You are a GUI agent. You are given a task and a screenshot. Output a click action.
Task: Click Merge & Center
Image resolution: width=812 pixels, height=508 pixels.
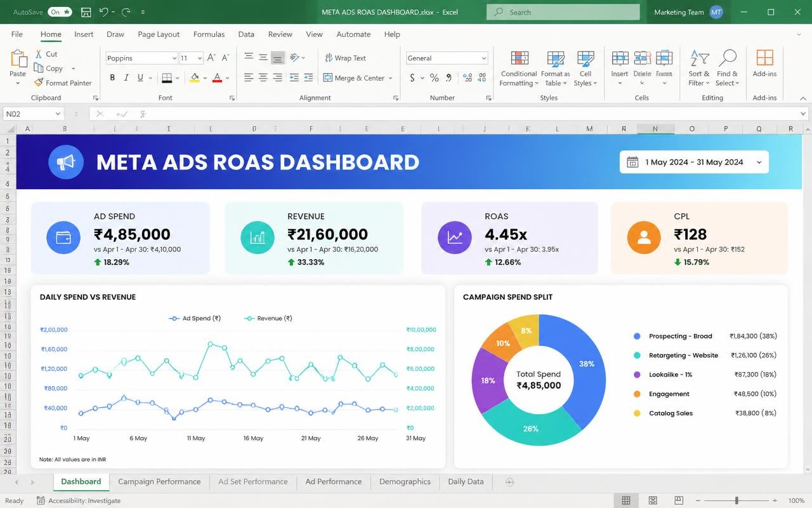click(354, 78)
